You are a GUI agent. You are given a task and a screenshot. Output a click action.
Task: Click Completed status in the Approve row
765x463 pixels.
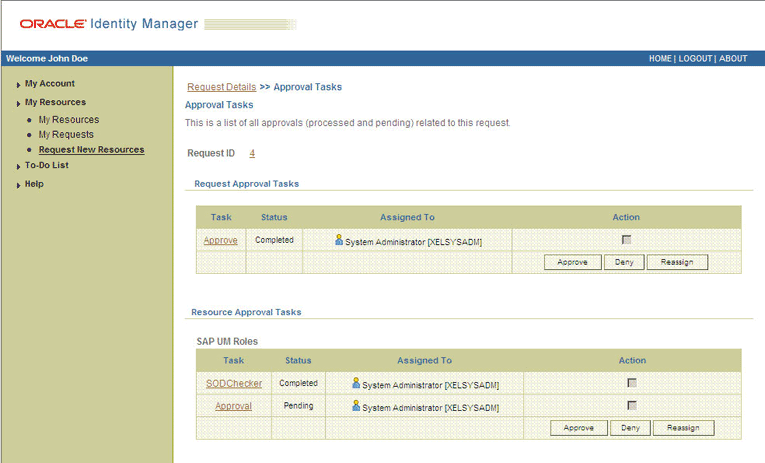coord(274,240)
